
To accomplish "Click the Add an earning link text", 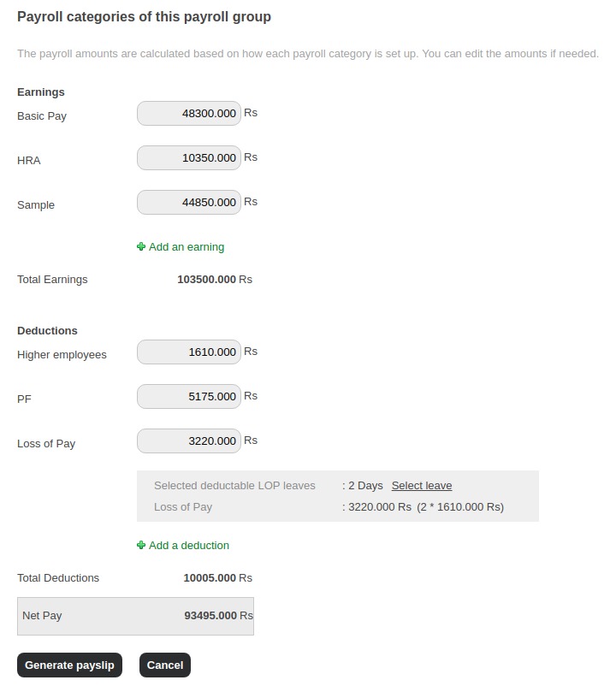I will [x=187, y=247].
